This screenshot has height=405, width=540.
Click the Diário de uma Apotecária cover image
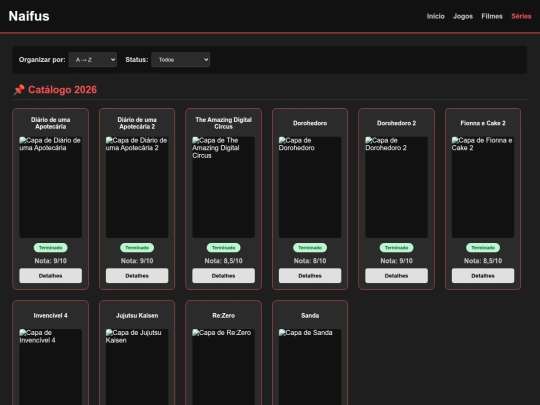pos(51,187)
